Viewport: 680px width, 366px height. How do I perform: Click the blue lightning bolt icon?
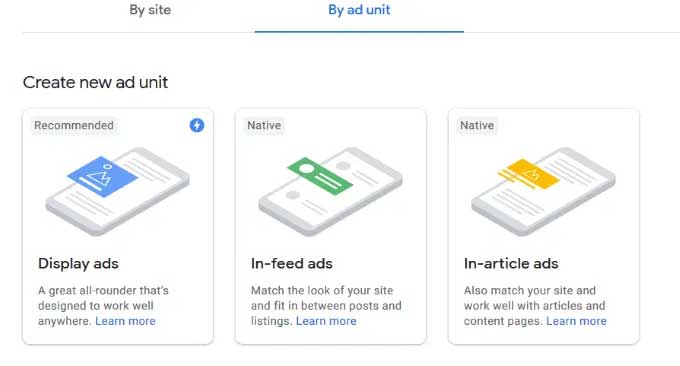coord(197,125)
